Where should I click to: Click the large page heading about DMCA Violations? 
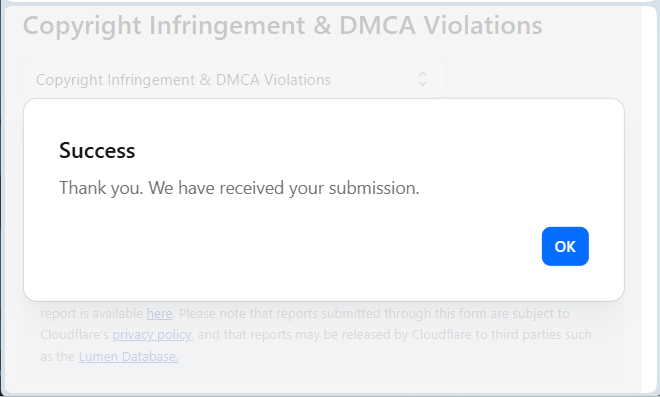[x=282, y=25]
